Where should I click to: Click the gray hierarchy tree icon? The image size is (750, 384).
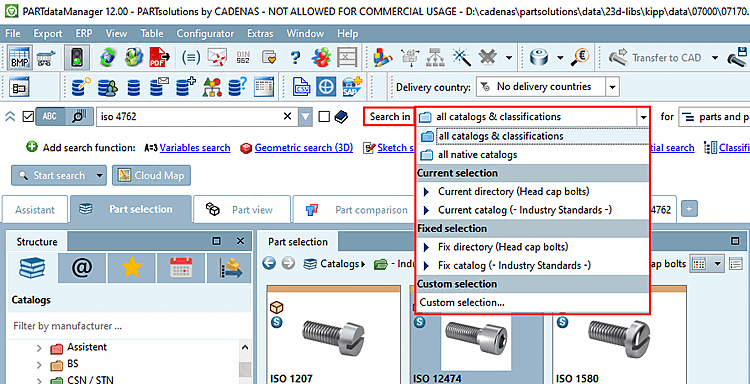click(436, 58)
